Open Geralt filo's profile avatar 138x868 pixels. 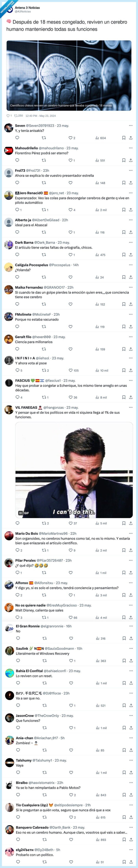(8, 339)
